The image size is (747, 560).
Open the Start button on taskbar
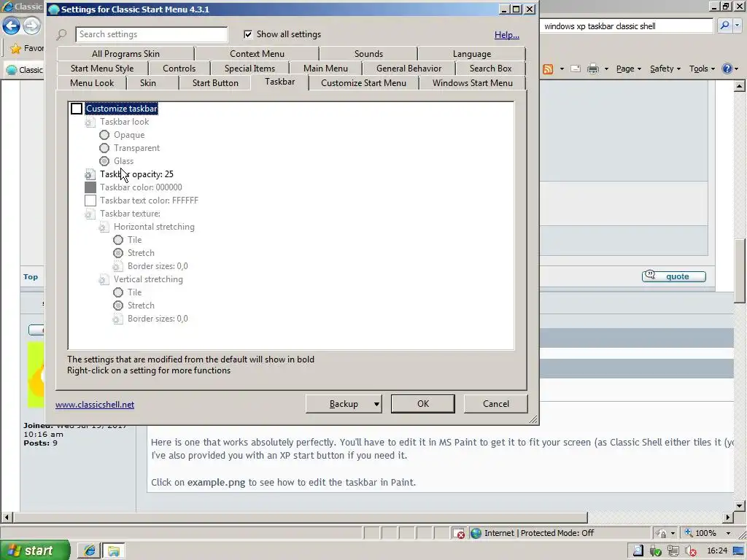[x=35, y=551]
